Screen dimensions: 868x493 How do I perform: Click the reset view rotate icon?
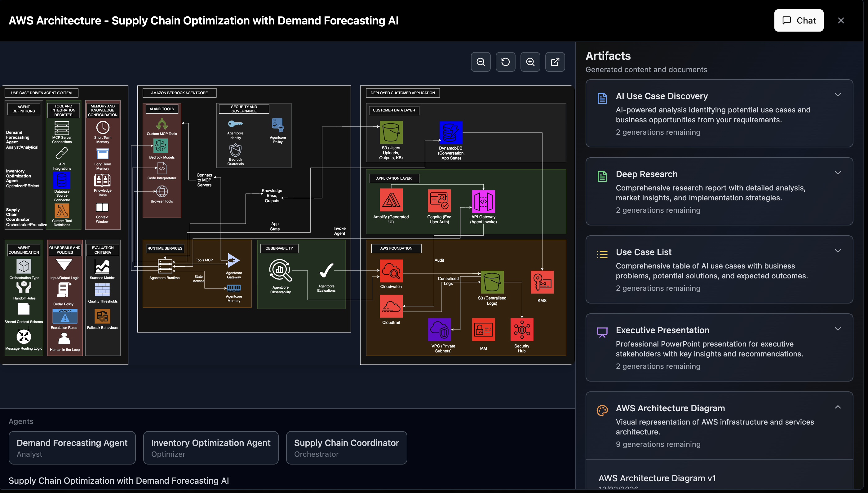(505, 62)
